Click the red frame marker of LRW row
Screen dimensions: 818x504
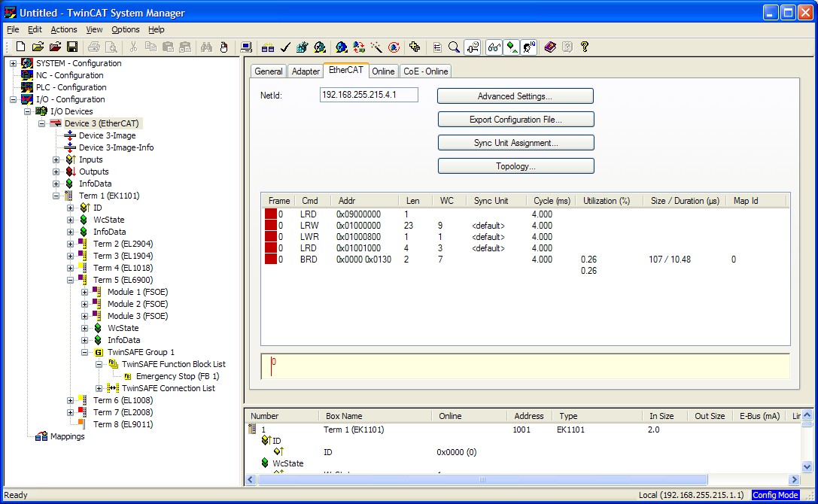point(271,226)
